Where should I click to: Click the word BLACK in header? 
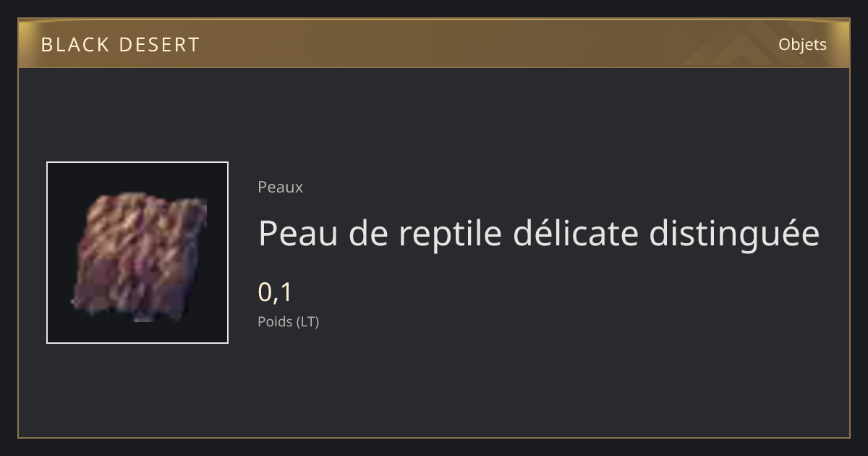[x=75, y=45]
